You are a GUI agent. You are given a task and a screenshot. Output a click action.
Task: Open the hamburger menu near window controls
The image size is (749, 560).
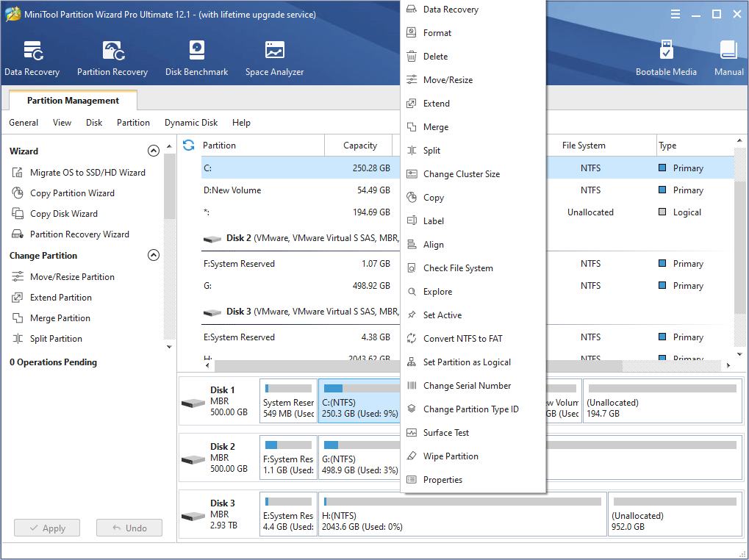[675, 13]
